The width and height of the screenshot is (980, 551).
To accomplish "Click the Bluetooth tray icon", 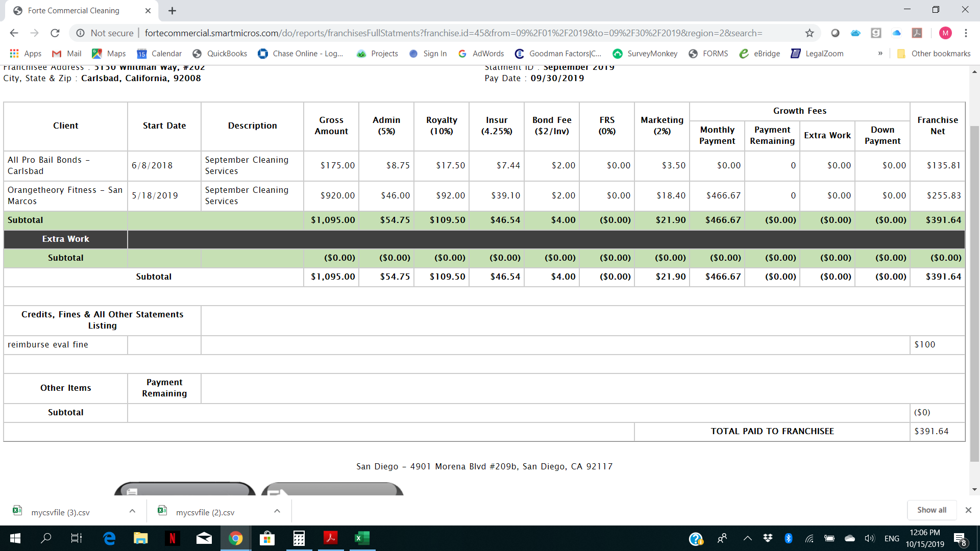I will click(x=788, y=538).
